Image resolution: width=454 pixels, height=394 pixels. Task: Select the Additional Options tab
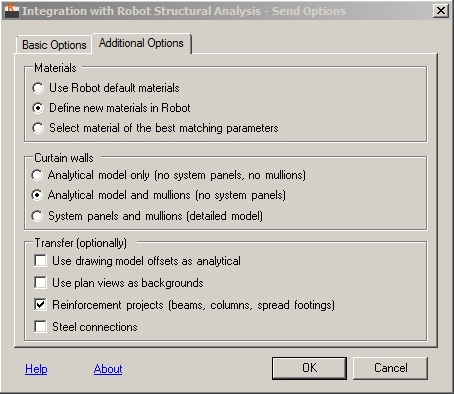point(141,43)
